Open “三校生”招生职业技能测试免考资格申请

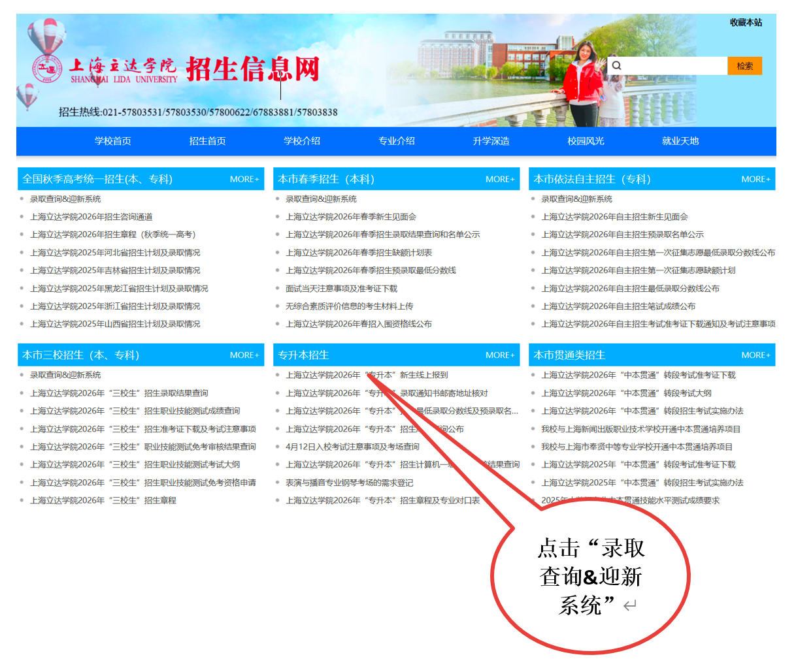(143, 483)
